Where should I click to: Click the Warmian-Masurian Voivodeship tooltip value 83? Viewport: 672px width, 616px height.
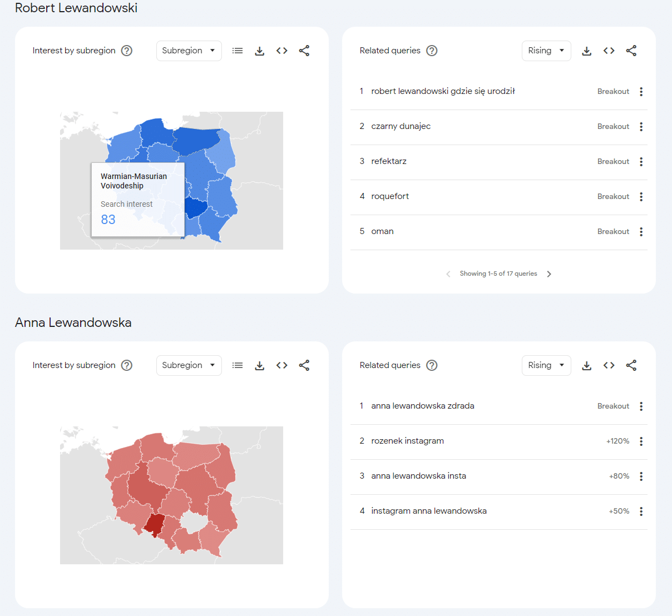coord(108,220)
